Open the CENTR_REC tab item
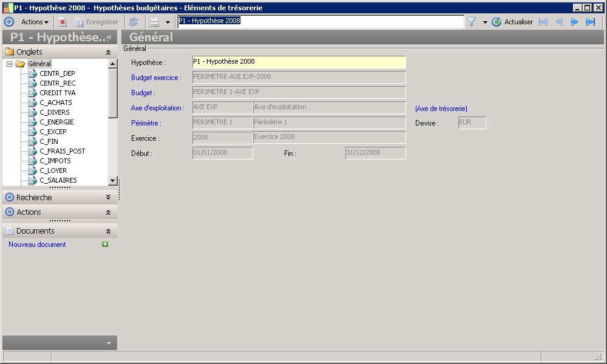 pyautogui.click(x=57, y=83)
